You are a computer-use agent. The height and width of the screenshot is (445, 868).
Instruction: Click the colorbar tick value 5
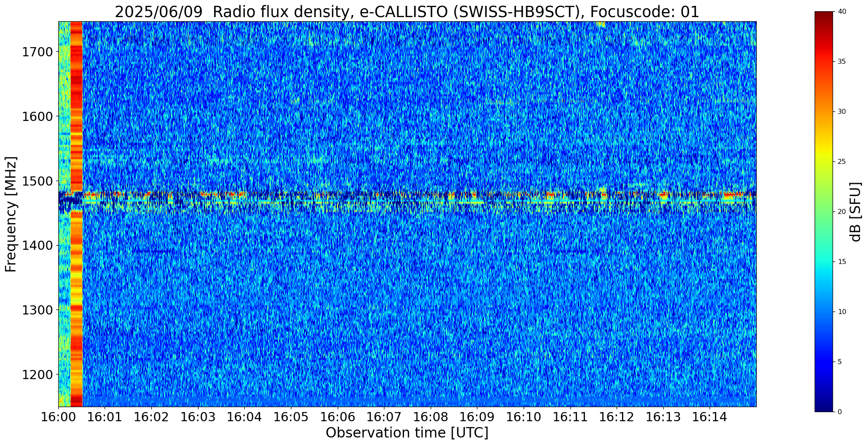tap(840, 362)
